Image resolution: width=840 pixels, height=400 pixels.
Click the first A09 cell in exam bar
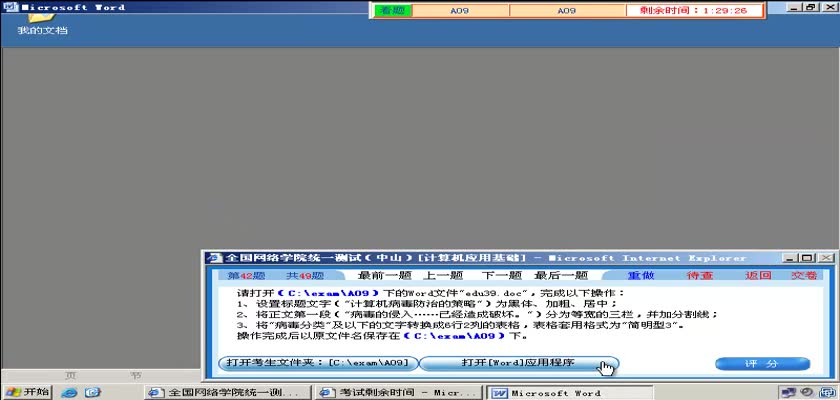(460, 10)
